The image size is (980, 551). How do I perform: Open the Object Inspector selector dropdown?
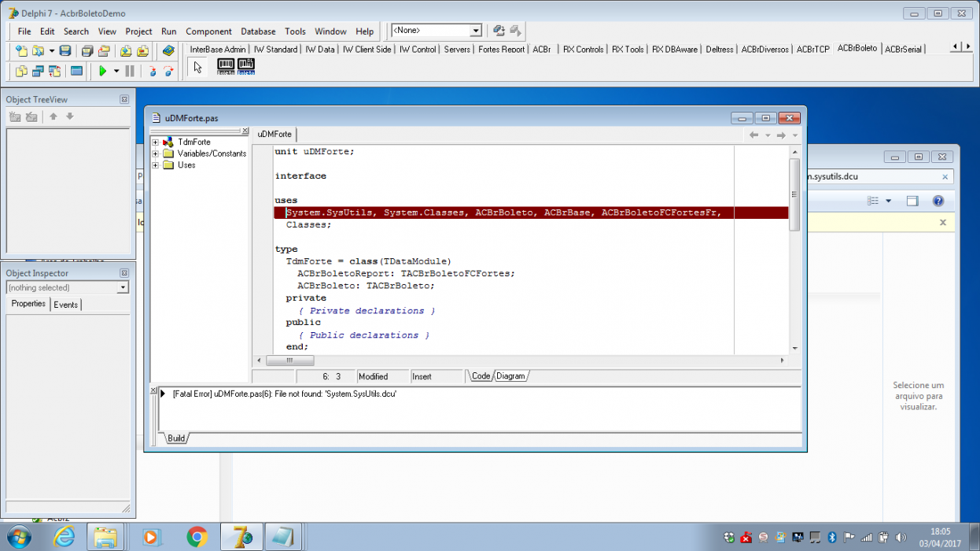coord(123,288)
